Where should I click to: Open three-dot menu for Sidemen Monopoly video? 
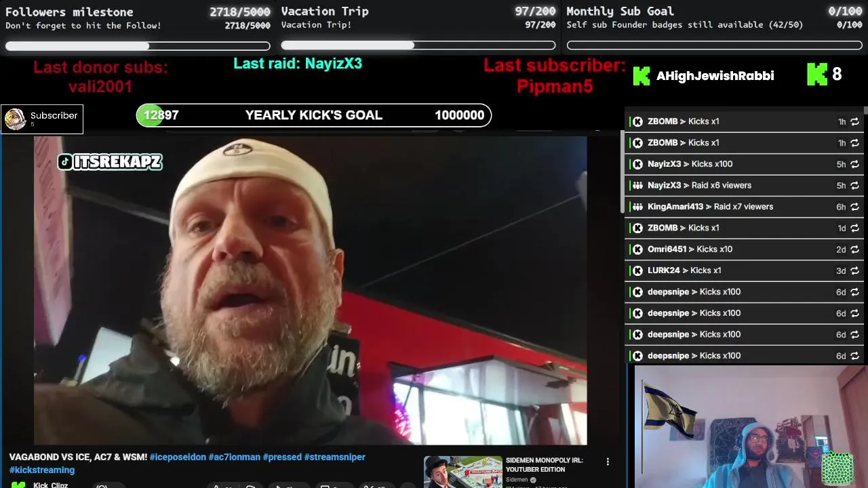point(608,462)
